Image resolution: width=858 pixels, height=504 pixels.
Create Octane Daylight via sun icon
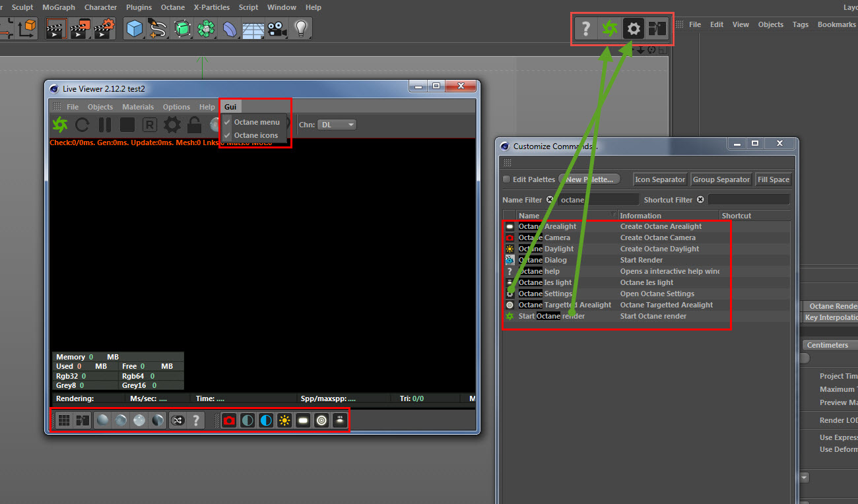284,420
